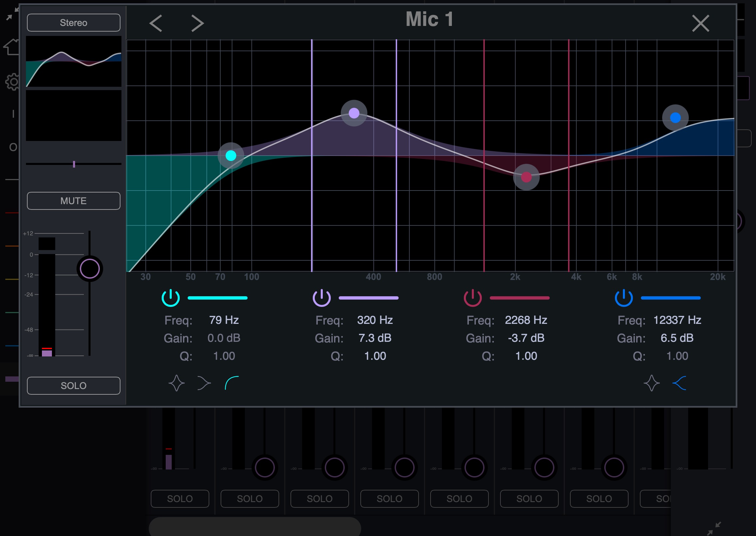Click band 2 Q value 1.00
This screenshot has width=756, height=536.
pos(375,356)
